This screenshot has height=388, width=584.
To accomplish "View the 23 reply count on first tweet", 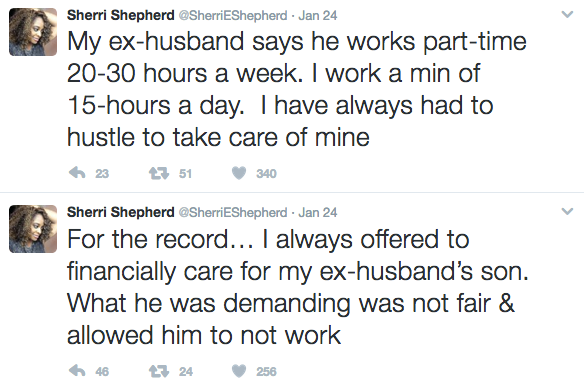I will tap(102, 174).
